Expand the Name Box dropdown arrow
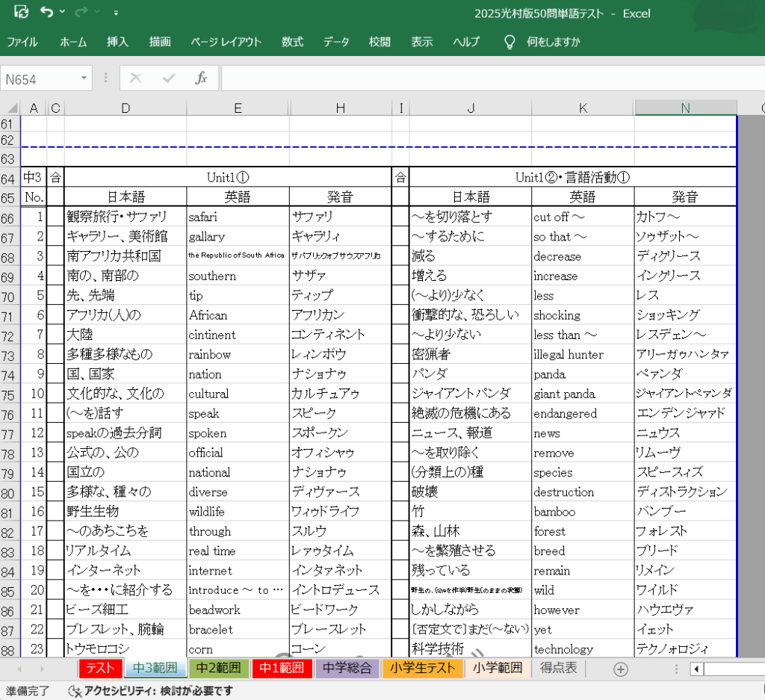 [x=84, y=78]
